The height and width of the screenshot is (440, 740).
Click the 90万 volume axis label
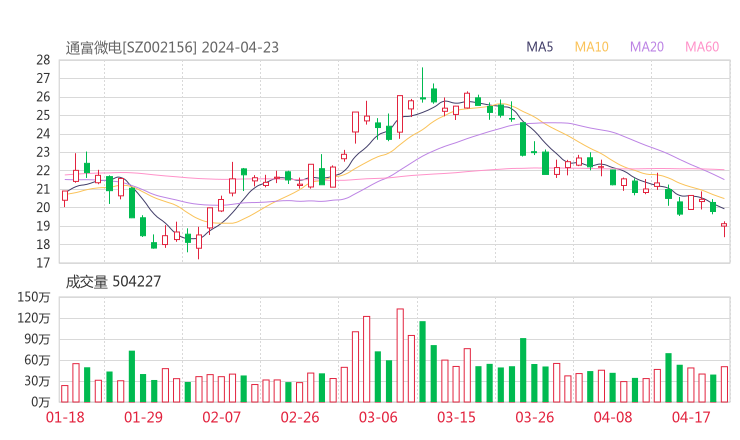point(37,339)
